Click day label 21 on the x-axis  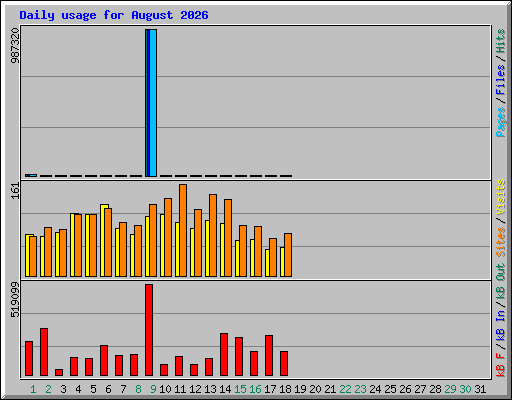330,389
